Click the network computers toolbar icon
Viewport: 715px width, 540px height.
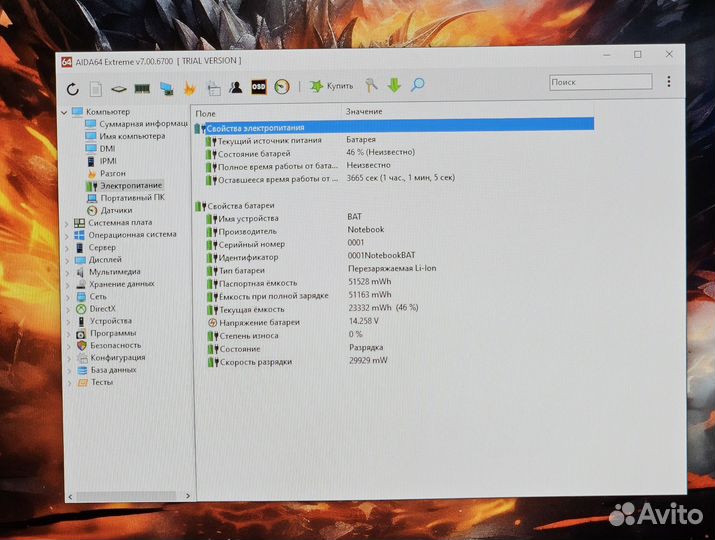click(x=166, y=88)
